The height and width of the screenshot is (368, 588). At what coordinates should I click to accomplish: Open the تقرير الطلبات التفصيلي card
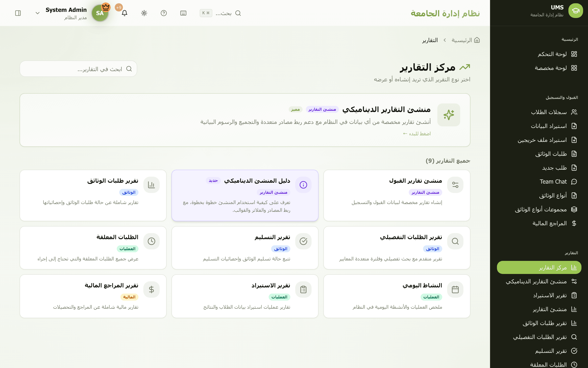(x=397, y=248)
